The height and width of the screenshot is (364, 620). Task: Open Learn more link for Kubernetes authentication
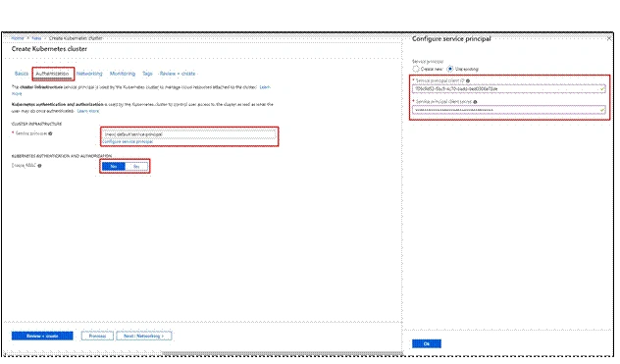[x=88, y=111]
